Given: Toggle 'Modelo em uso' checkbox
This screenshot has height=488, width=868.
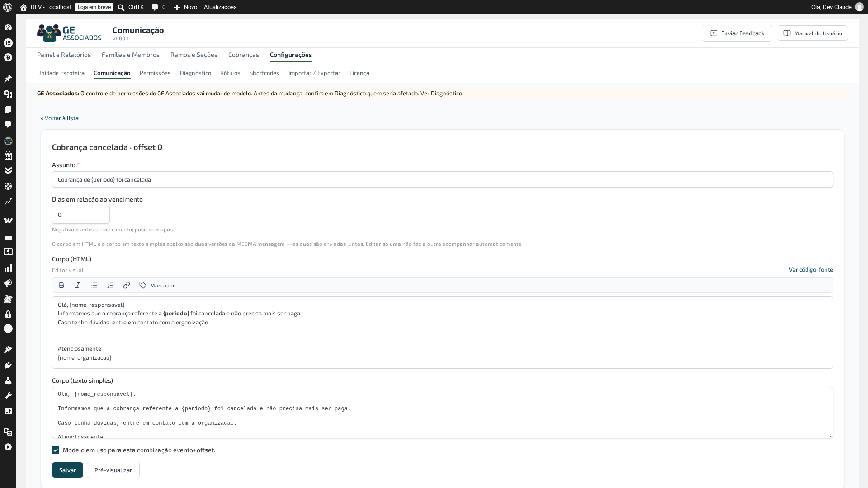Looking at the screenshot, I should [56, 450].
